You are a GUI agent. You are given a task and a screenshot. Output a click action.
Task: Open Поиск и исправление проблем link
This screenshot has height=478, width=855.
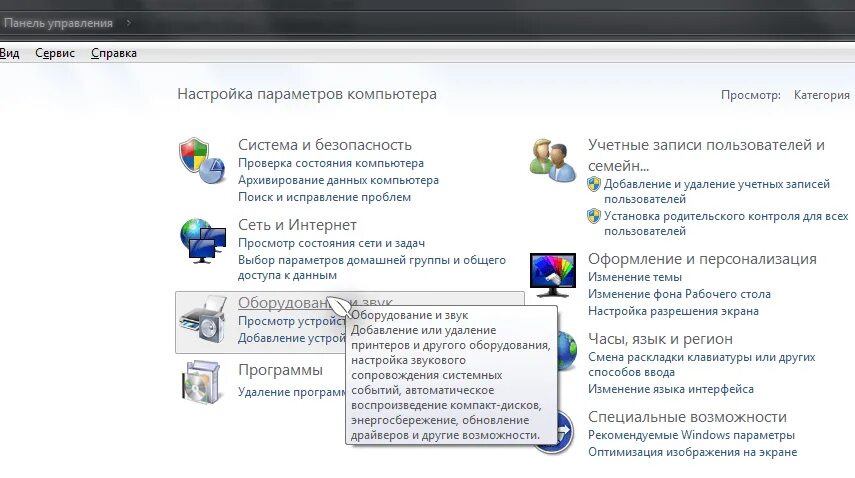(x=324, y=197)
